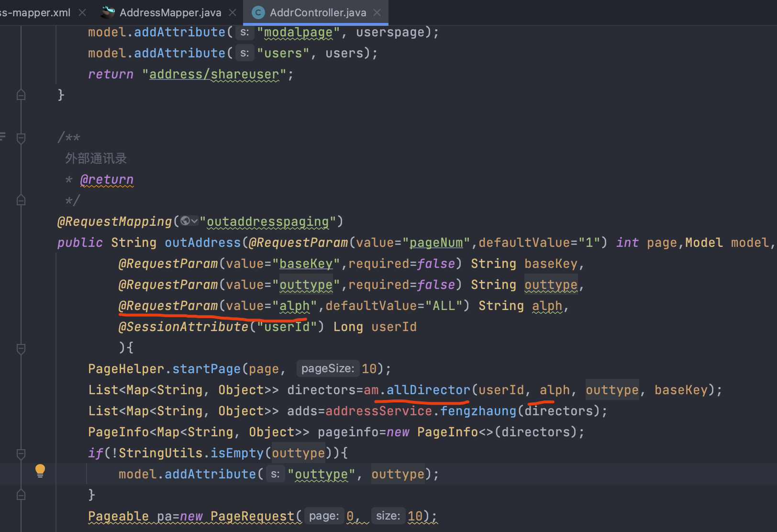This screenshot has height=532, width=777.
Task: Click the globe icon in @RequestMapping
Action: [185, 221]
